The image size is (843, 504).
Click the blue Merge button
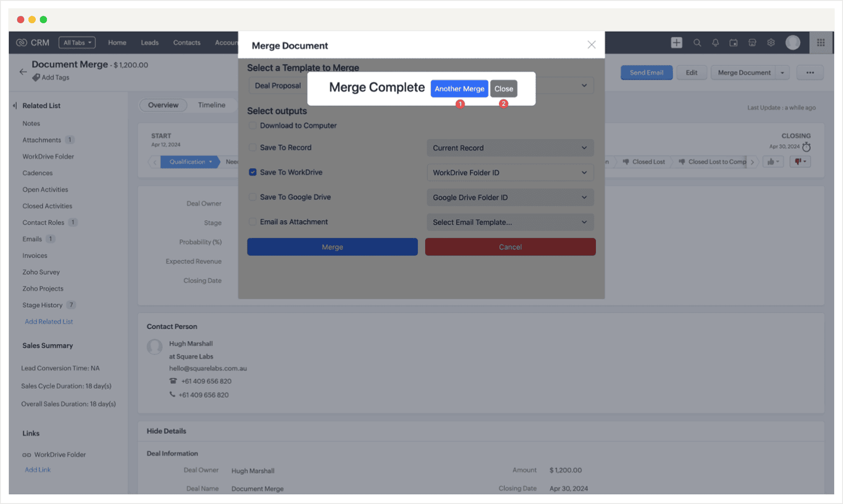(332, 247)
